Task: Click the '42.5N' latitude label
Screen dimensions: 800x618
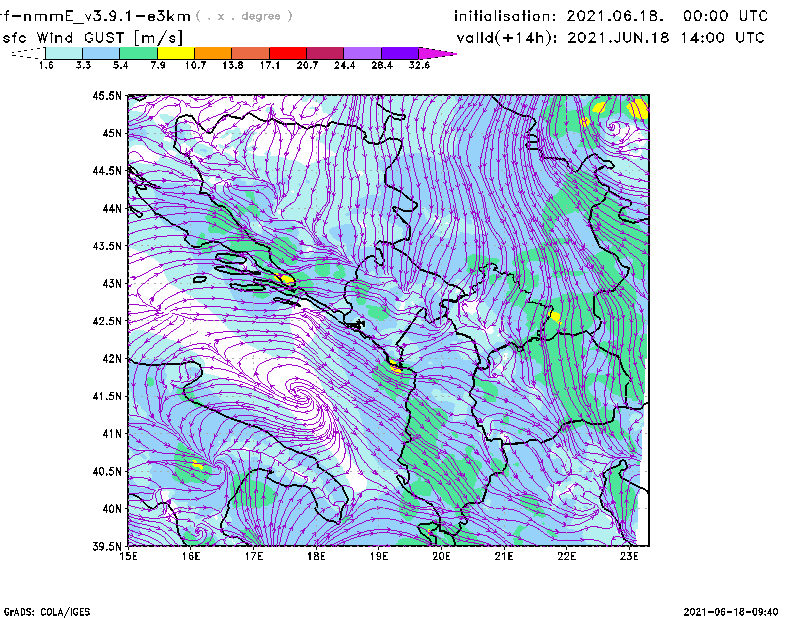Action: (x=107, y=321)
